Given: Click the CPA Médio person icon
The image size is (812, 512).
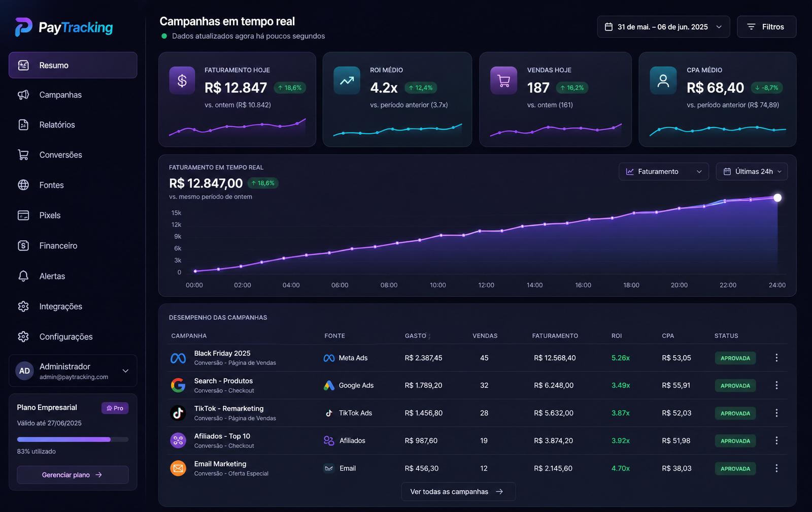Looking at the screenshot, I should click(663, 80).
